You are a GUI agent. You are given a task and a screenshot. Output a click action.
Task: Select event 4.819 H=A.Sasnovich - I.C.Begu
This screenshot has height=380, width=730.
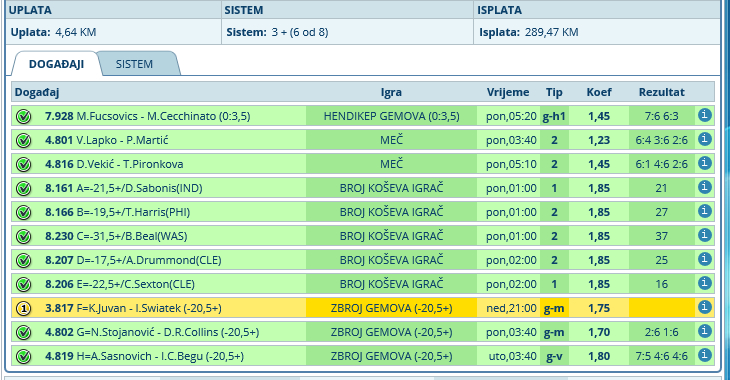[x=144, y=356]
